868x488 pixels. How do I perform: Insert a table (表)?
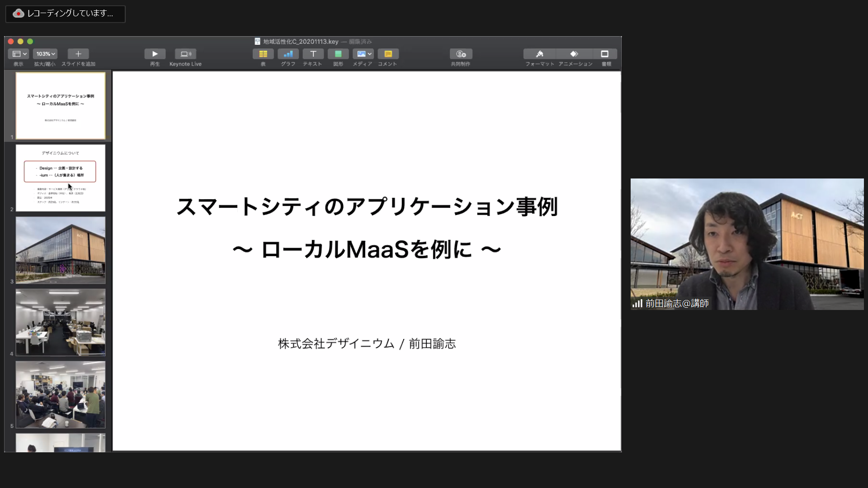click(x=263, y=54)
